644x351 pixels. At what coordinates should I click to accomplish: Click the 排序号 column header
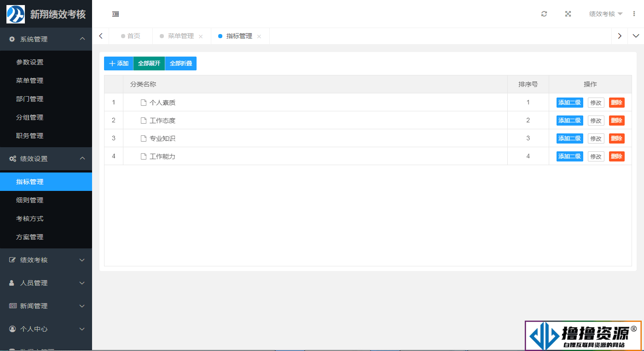pos(528,84)
